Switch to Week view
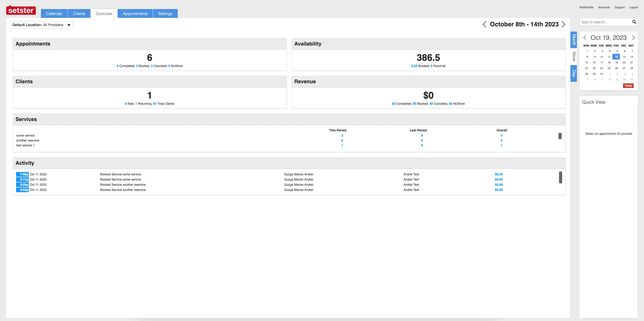The width and height of the screenshot is (644, 321). [x=574, y=57]
